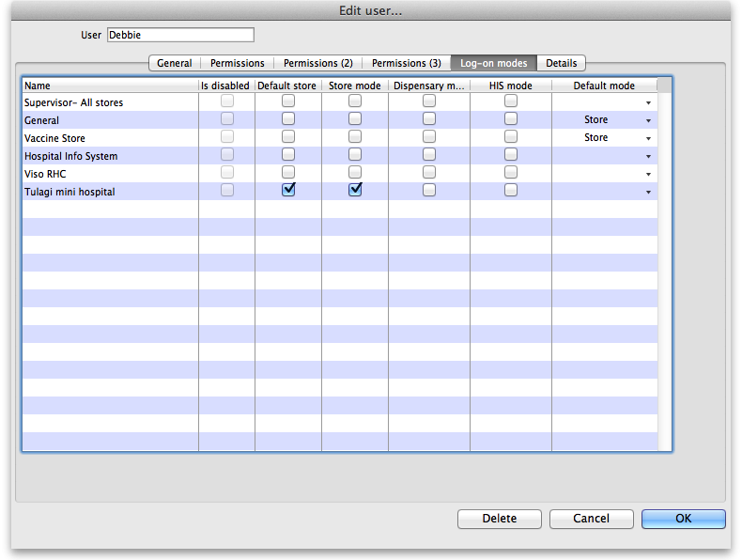Switch to the General tab
The image size is (742, 560).
(175, 63)
